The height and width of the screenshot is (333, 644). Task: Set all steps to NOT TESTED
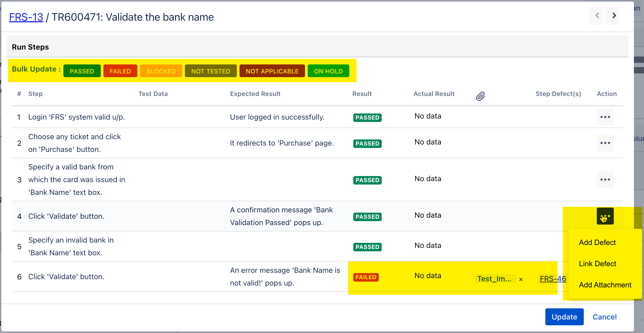click(x=211, y=71)
